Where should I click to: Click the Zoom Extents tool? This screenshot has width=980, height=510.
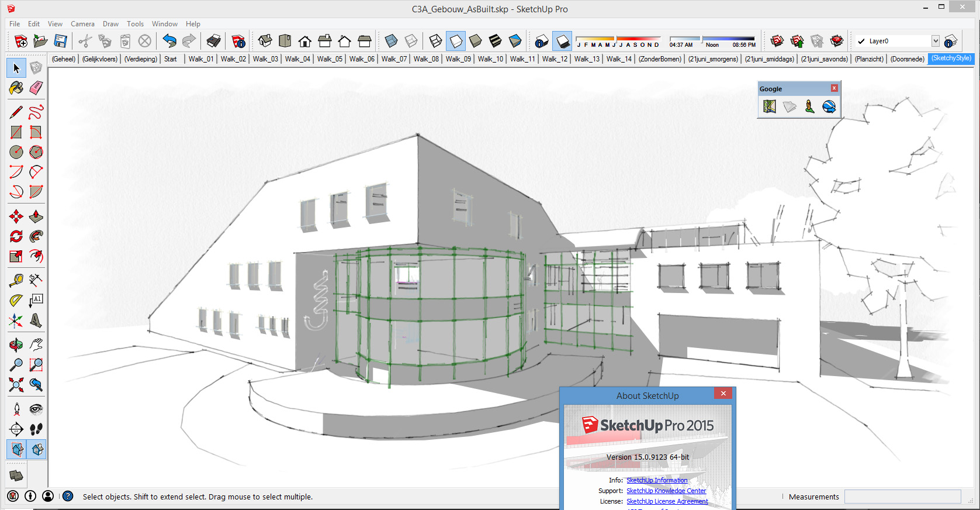(x=16, y=385)
